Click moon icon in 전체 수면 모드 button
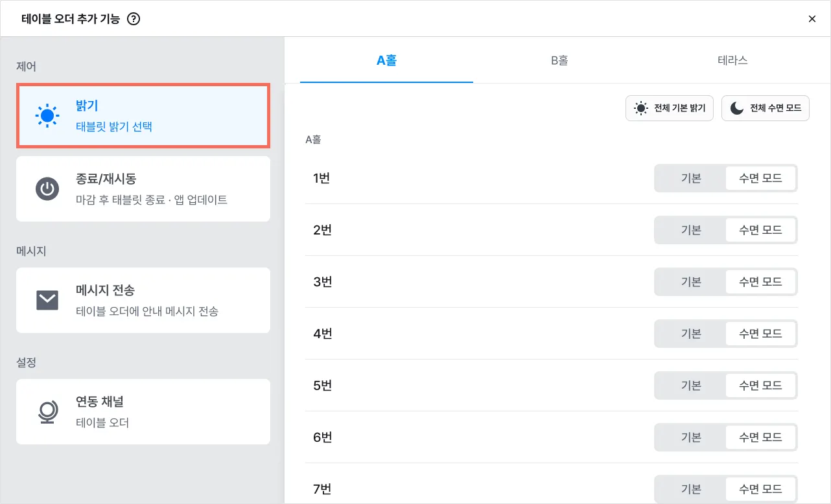Screen dimensions: 831x504 pos(737,108)
